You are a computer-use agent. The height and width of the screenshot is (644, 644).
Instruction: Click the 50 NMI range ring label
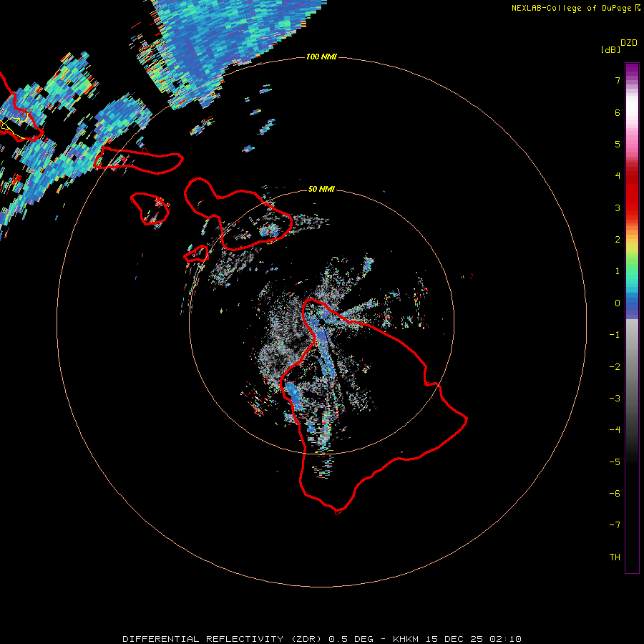tap(321, 189)
